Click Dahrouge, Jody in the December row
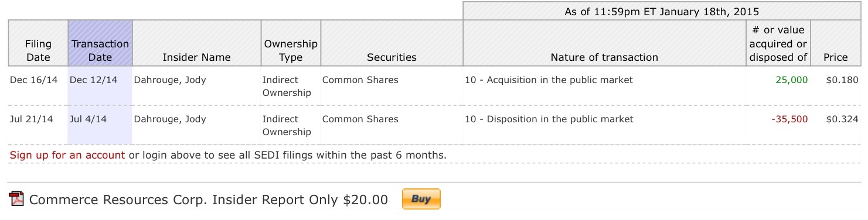Image resolution: width=868 pixels, height=220 pixels. point(170,80)
